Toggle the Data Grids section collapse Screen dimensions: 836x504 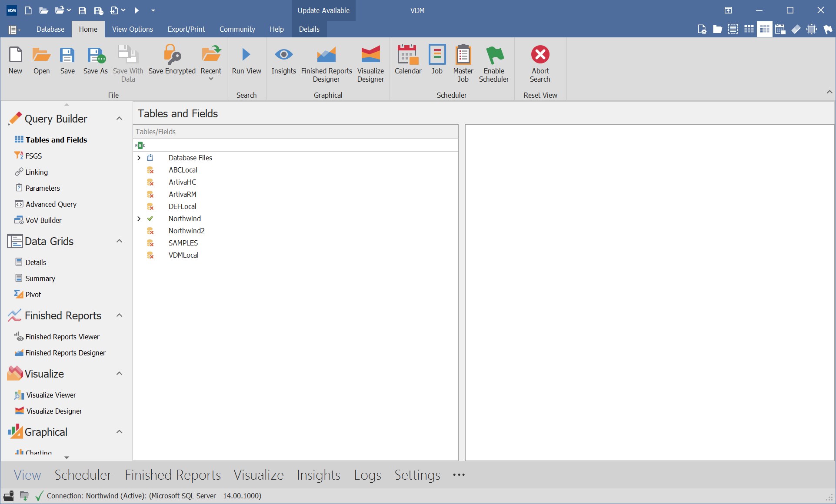[119, 241]
